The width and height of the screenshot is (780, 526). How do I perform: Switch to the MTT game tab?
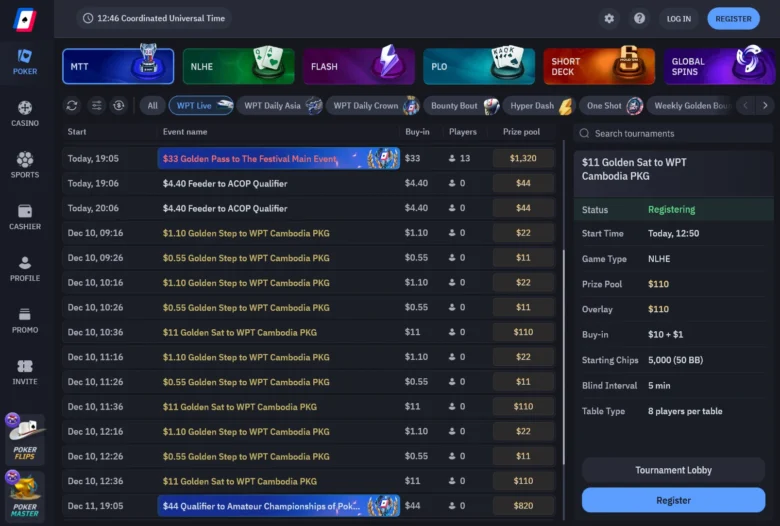coord(118,66)
